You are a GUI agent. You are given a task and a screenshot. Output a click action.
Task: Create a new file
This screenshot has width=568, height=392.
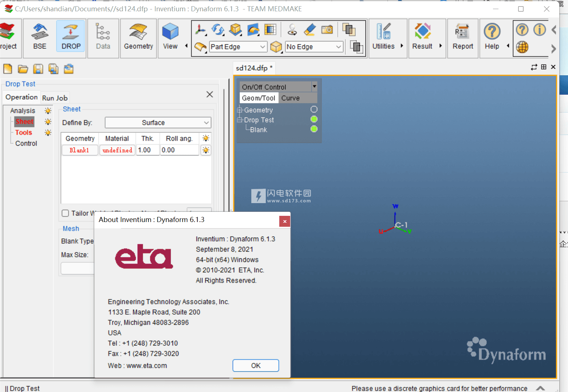8,69
